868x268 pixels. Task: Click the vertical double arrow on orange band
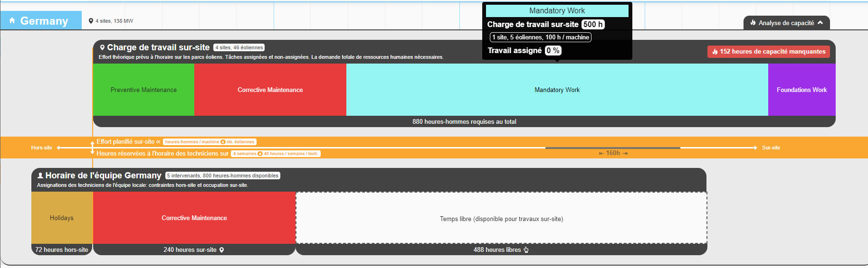[x=93, y=148]
